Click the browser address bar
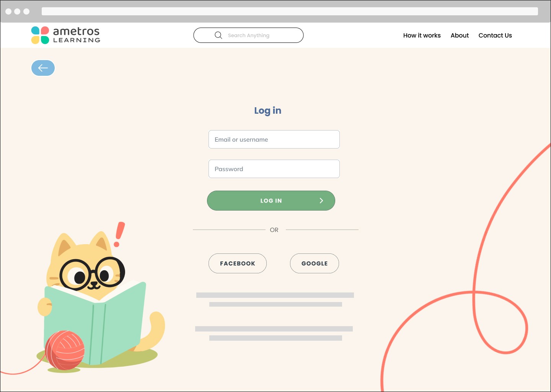The image size is (551, 392). [x=290, y=11]
